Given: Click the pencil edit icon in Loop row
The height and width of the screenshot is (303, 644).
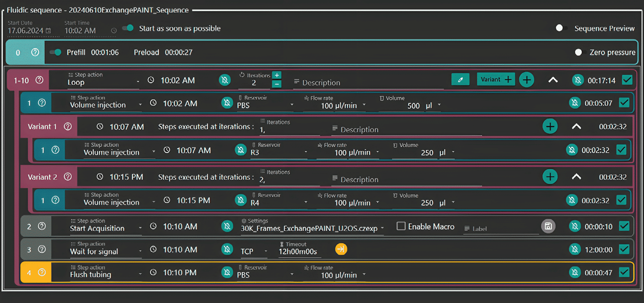Looking at the screenshot, I should coord(460,80).
